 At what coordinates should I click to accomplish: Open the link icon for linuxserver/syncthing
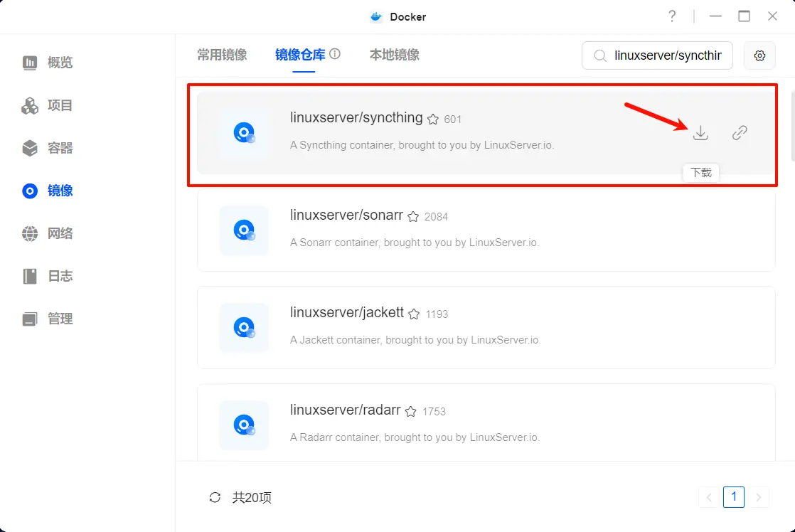pyautogui.click(x=740, y=133)
